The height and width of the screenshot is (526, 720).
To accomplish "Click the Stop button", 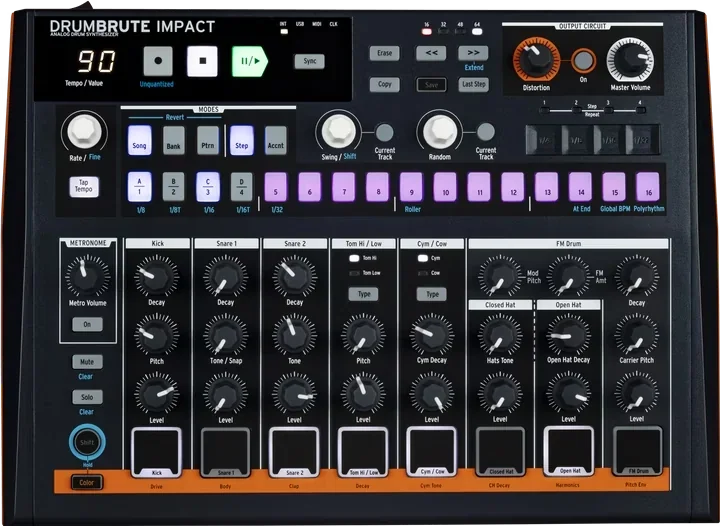I will [x=202, y=61].
